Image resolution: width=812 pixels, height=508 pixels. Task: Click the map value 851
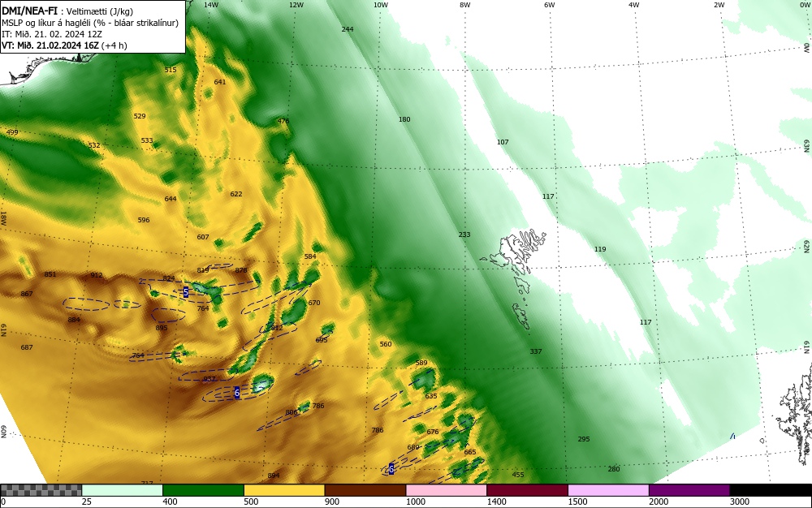pyautogui.click(x=50, y=274)
